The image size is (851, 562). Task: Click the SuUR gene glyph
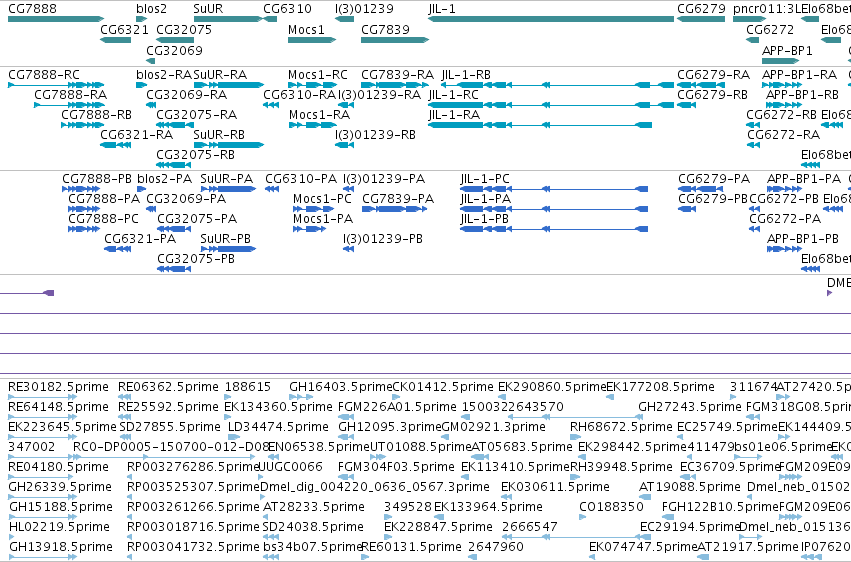pyautogui.click(x=228, y=19)
